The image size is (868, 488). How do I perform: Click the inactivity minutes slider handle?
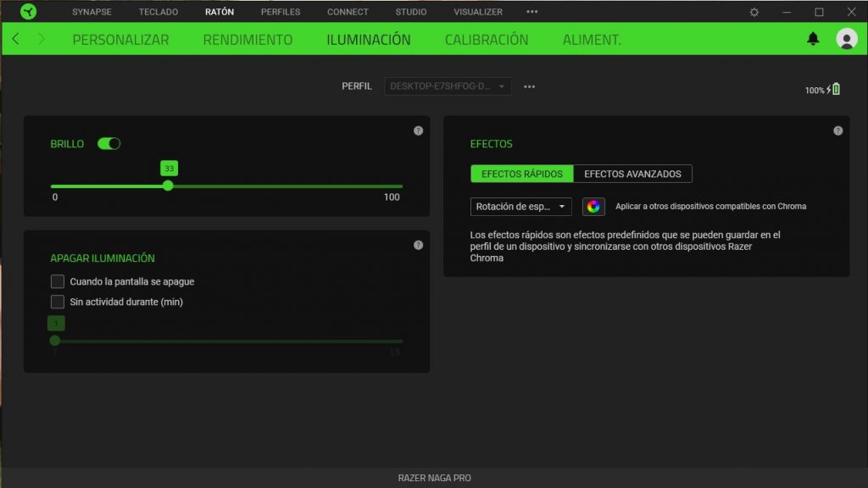(x=55, y=341)
